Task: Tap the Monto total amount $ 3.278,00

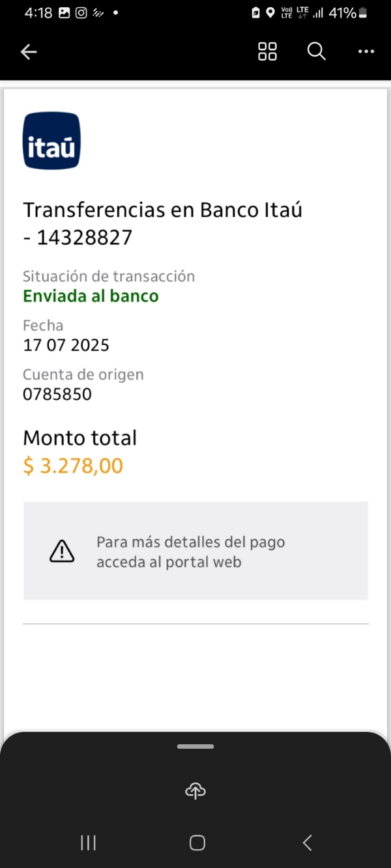Action: (73, 466)
